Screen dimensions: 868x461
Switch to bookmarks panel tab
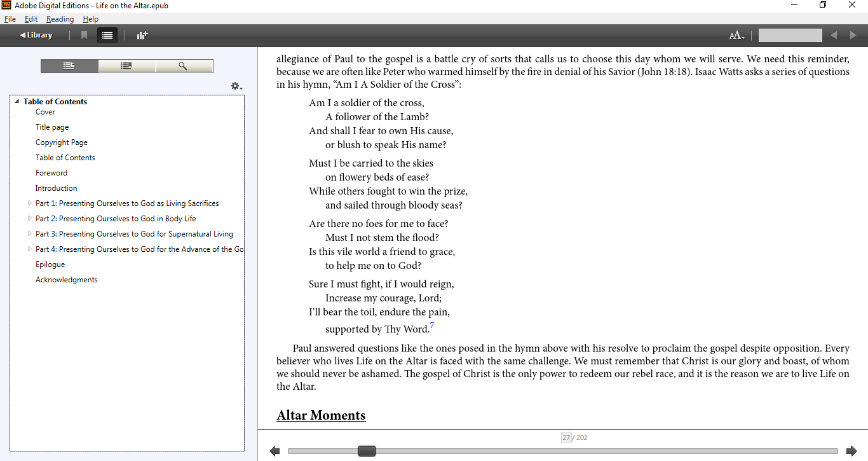pos(126,66)
